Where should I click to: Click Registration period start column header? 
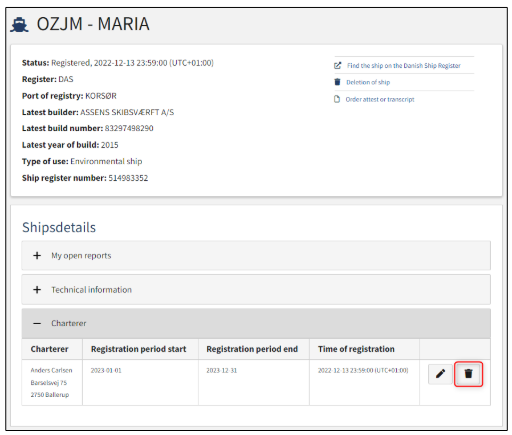pyautogui.click(x=138, y=349)
